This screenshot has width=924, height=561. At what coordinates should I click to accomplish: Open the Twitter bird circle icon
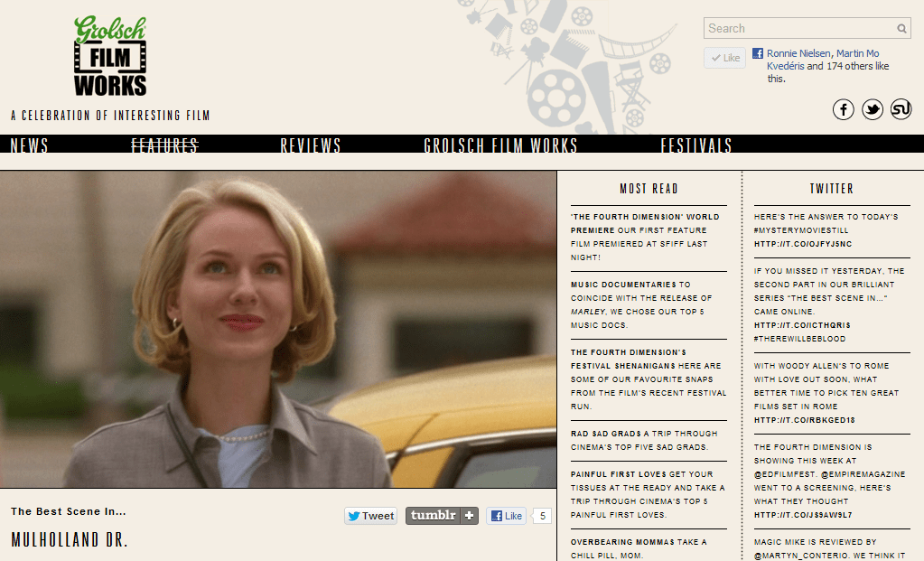(x=872, y=109)
